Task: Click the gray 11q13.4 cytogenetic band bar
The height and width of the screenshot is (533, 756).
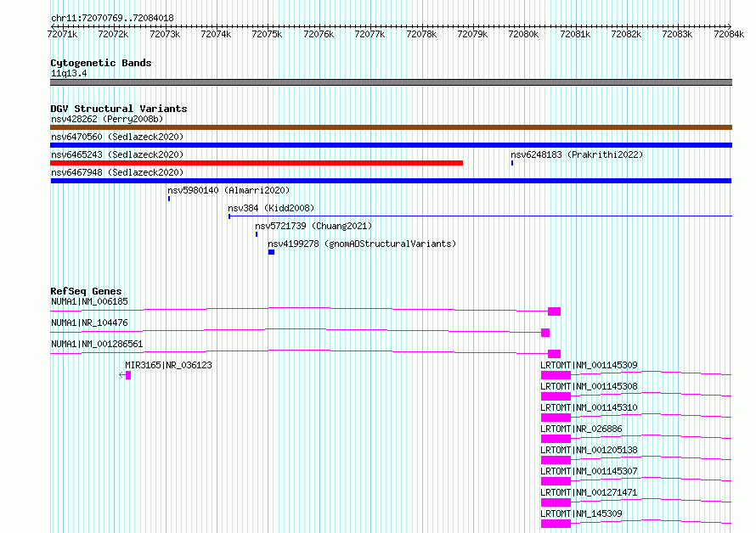Action: pyautogui.click(x=391, y=82)
